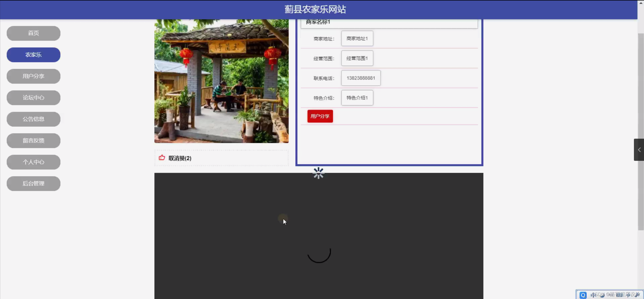This screenshot has height=299, width=644.
Task: Click the farmstay pavilion photo
Action: (221, 81)
